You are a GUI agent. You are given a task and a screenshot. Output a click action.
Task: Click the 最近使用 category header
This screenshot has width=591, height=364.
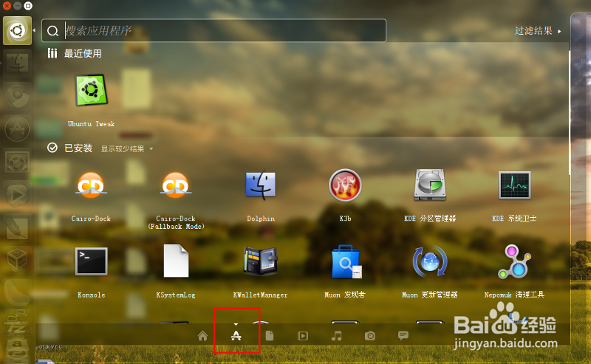pos(83,53)
